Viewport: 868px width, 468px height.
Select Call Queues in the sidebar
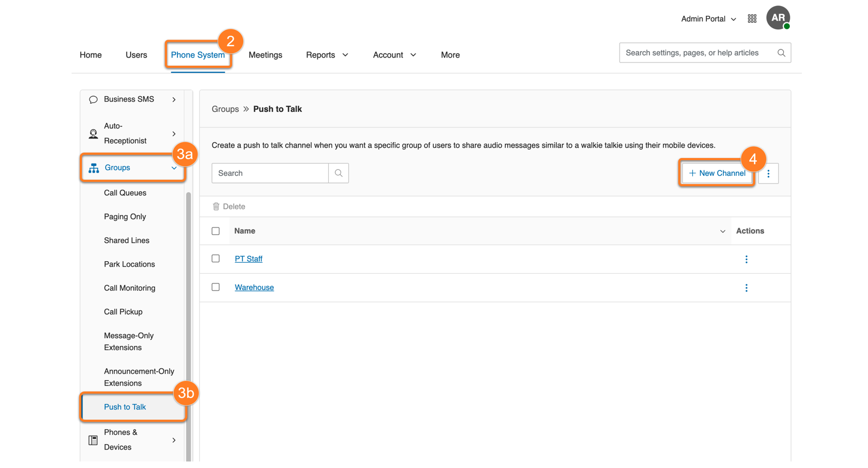point(125,193)
